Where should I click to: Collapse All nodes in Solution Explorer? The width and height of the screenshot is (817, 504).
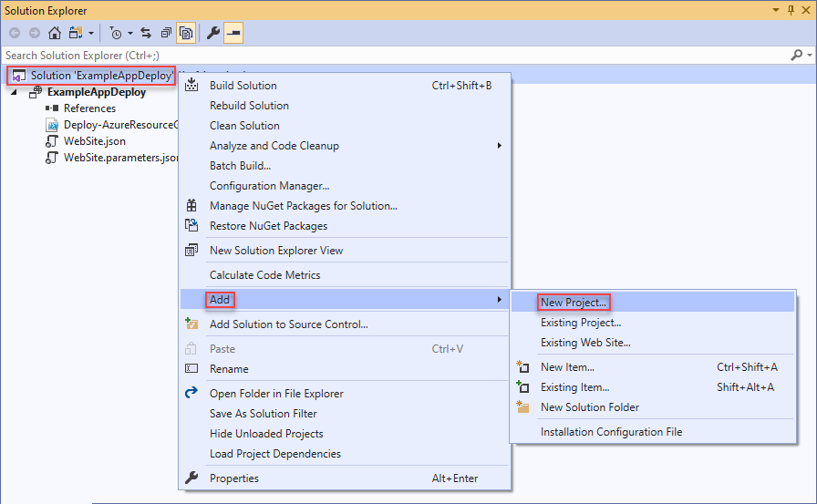click(x=166, y=34)
